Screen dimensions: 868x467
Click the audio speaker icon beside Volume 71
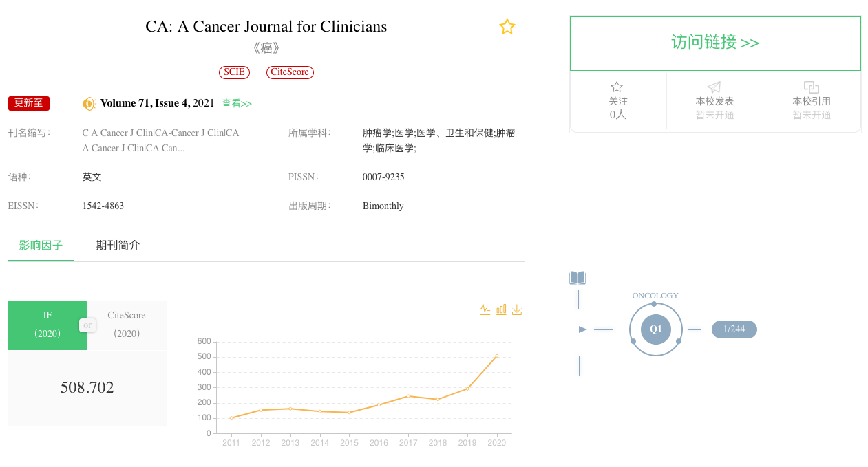89,104
